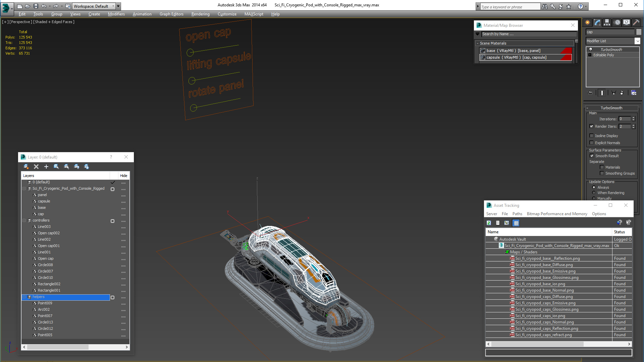Open the Graph Editors menu
Screen dimensions: 644x362
coord(171,14)
